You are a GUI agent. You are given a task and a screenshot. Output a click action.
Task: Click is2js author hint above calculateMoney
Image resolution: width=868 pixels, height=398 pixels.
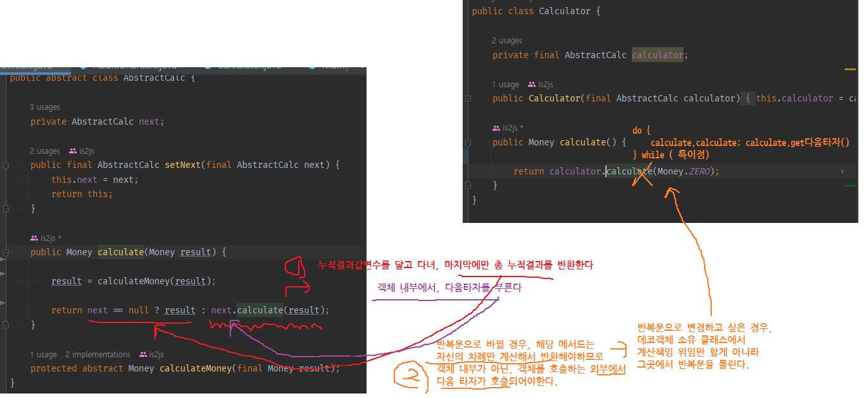point(152,354)
